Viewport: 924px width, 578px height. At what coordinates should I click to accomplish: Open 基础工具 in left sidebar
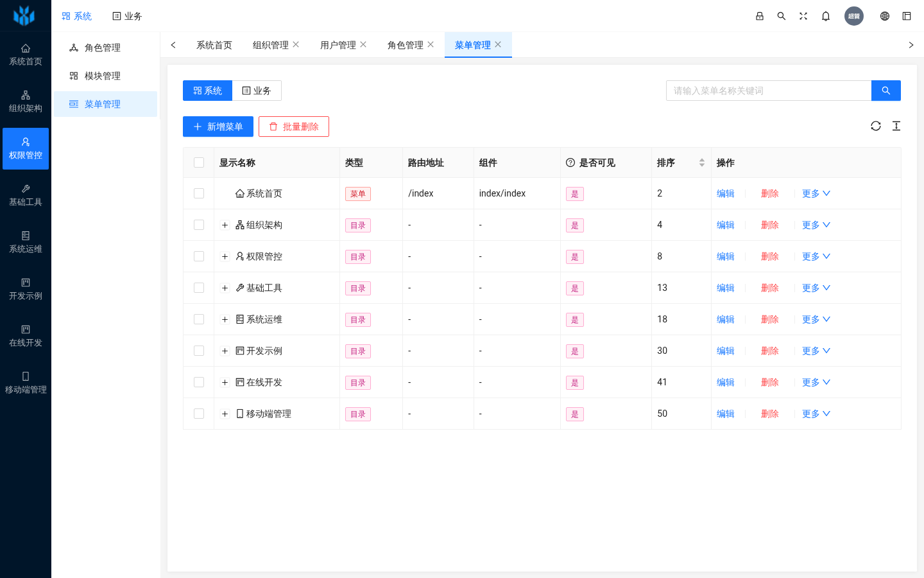click(x=26, y=195)
